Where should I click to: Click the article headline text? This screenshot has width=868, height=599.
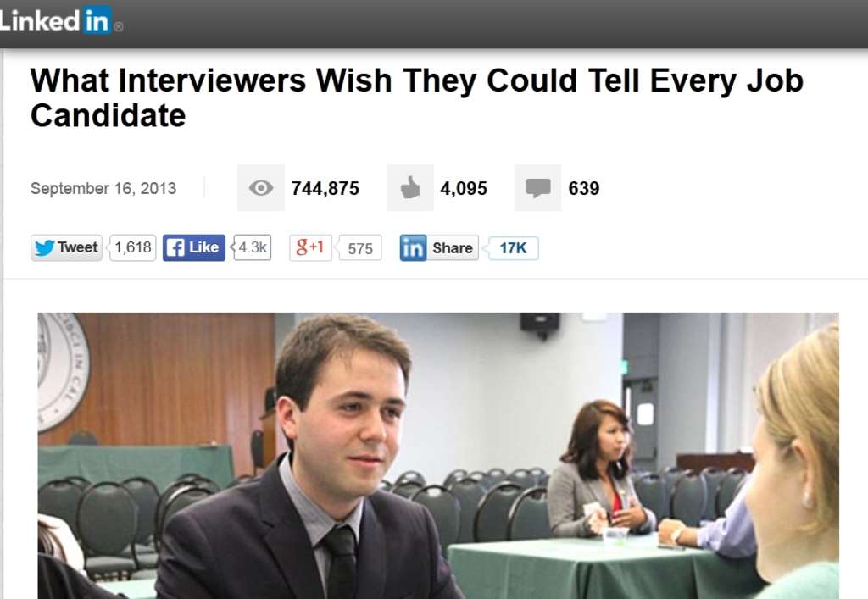[x=417, y=97]
